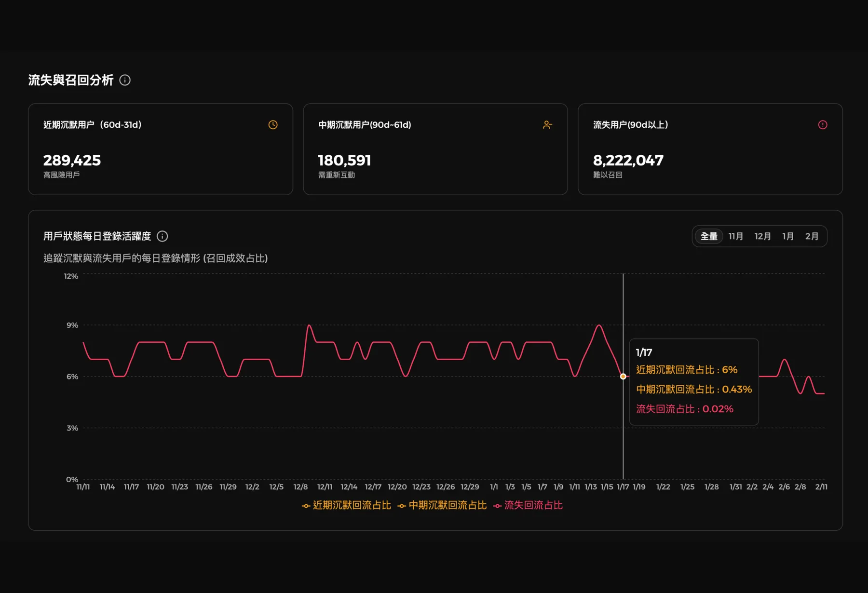
Task: Click 中期沉默用户(90d-61d) card title
Action: (x=365, y=125)
